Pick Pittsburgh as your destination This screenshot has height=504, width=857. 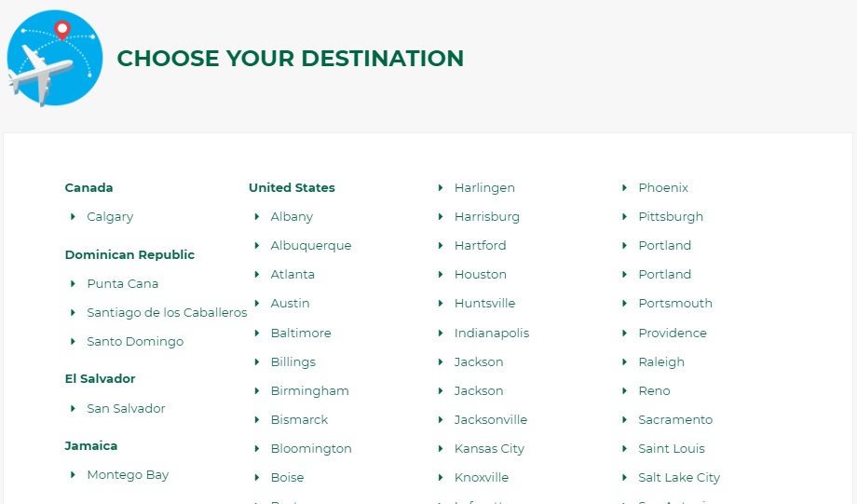(x=671, y=217)
